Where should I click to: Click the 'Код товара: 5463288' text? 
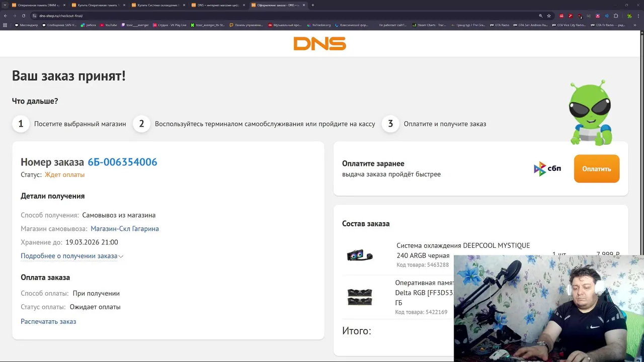423,265
